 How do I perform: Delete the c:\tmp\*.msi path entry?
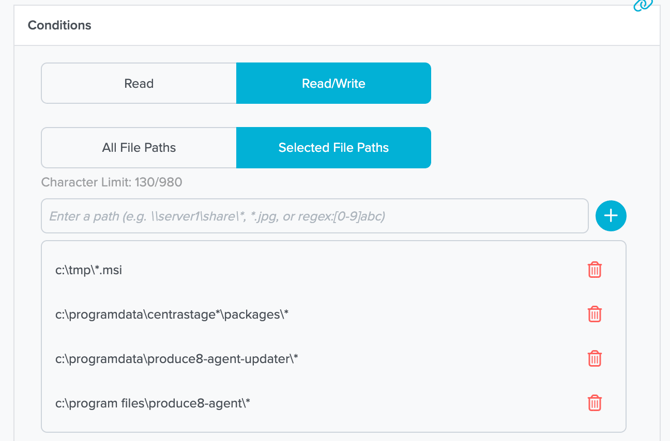point(594,270)
